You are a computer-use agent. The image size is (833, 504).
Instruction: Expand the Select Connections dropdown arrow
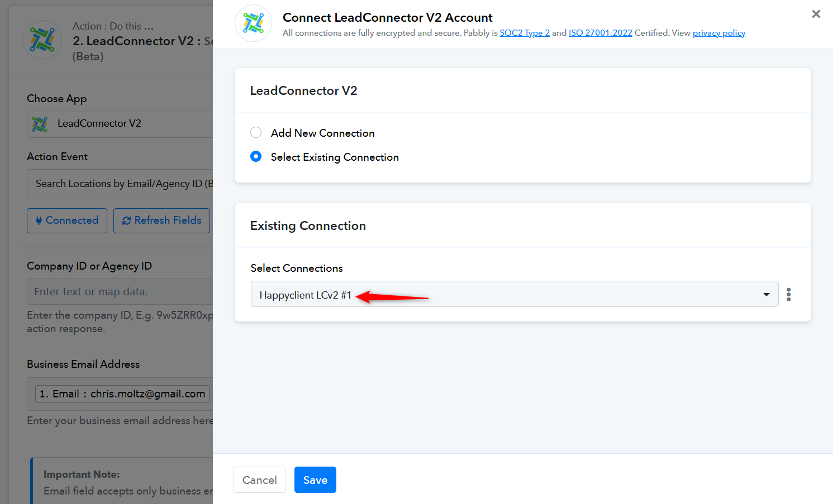(x=766, y=295)
